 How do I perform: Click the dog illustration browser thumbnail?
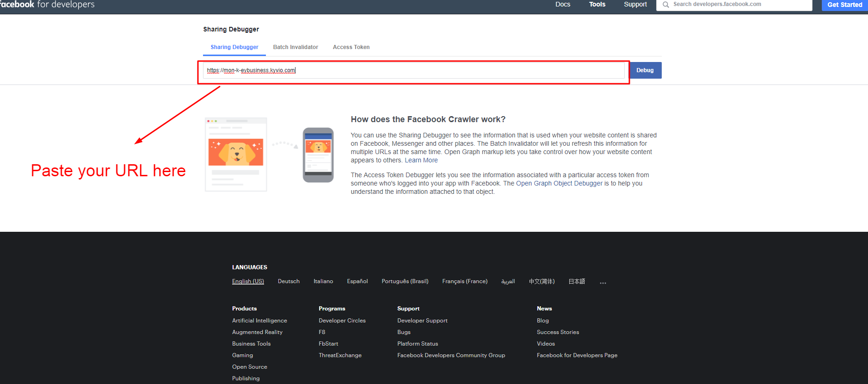pos(236,154)
